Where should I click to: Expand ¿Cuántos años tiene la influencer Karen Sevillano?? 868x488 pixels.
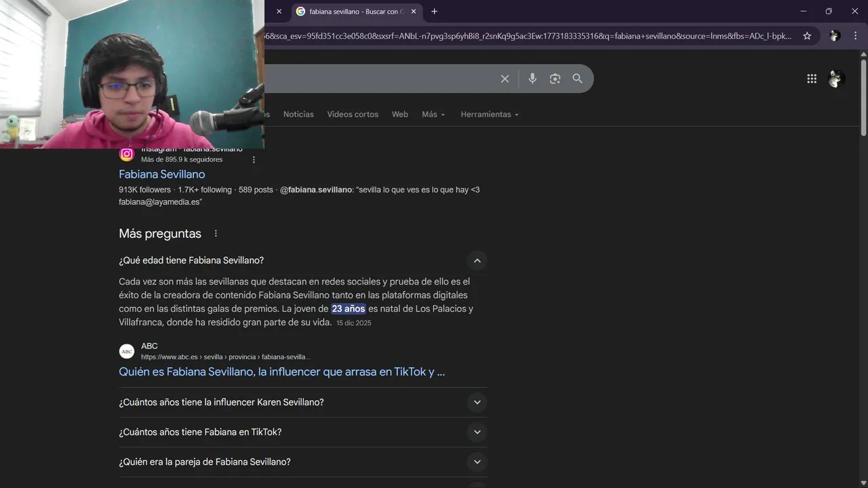tap(477, 403)
